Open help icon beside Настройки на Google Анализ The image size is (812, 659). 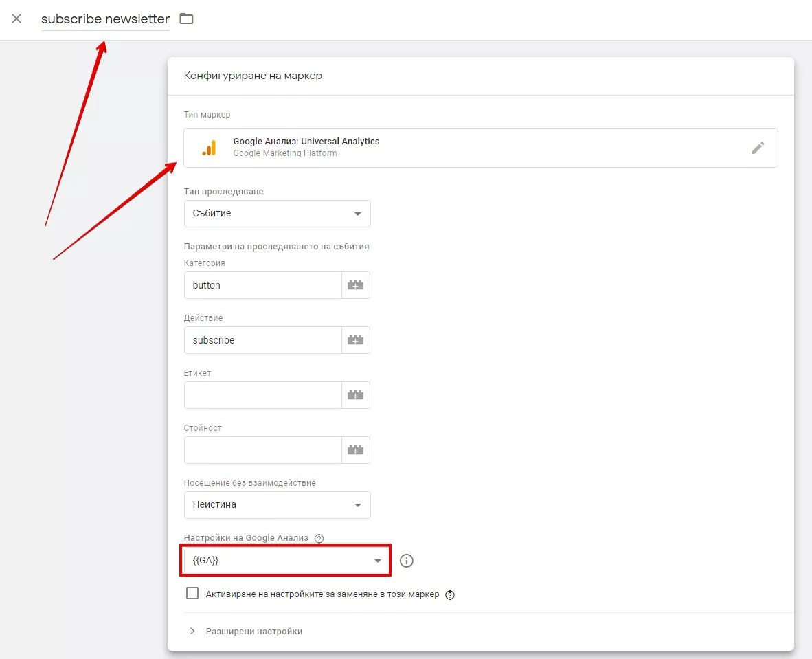coord(319,538)
